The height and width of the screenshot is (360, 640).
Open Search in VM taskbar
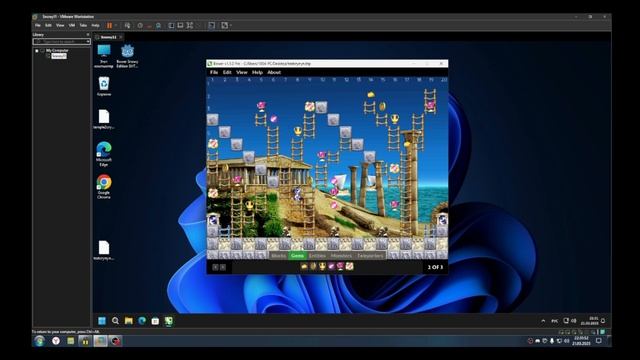coord(116,321)
